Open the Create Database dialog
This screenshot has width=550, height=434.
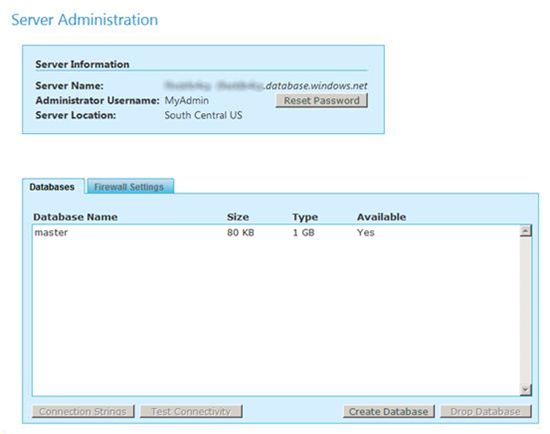[389, 411]
